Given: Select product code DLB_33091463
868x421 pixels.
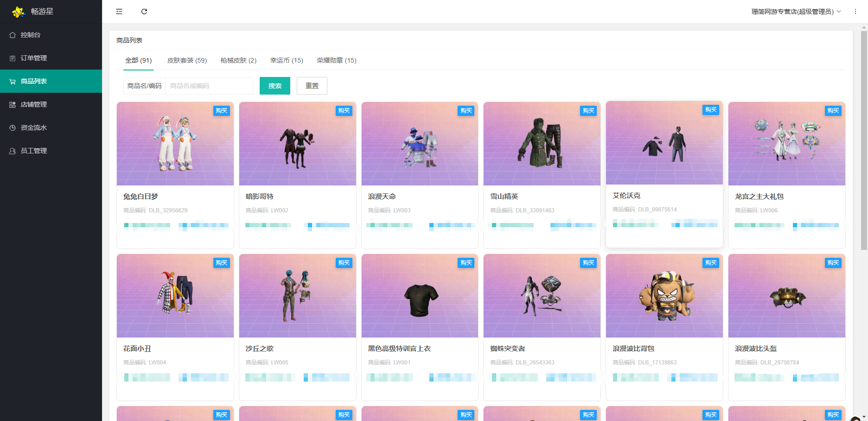Looking at the screenshot, I should (x=535, y=210).
